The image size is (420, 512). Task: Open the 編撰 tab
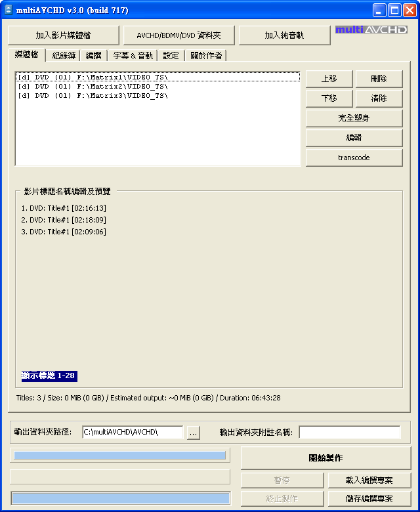pyautogui.click(x=94, y=56)
